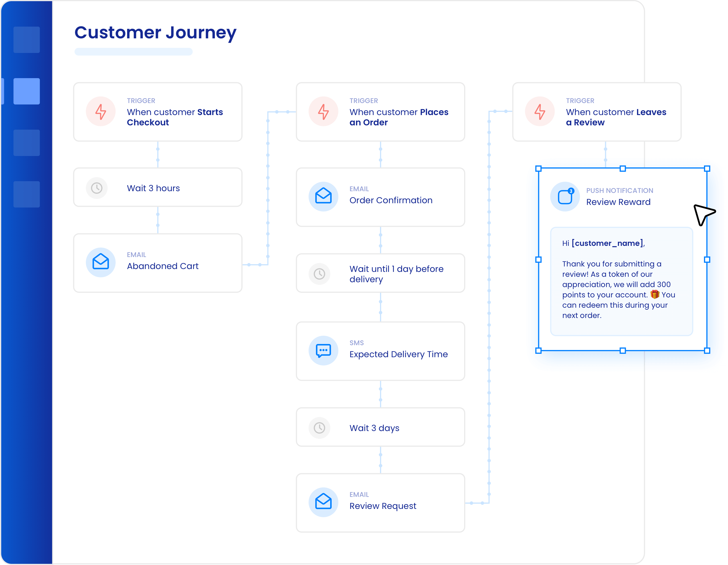The height and width of the screenshot is (565, 728).
Task: Click clock icon beside Wait 3 days
Action: (319, 428)
